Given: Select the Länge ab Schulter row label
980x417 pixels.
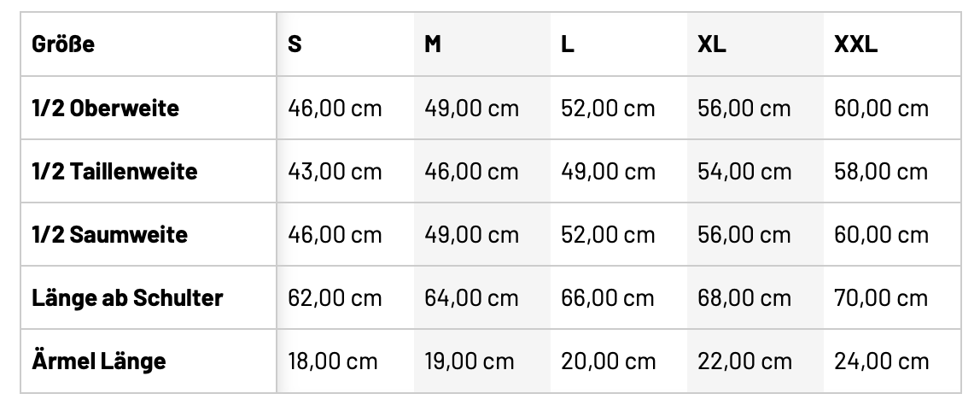Looking at the screenshot, I should [x=127, y=298].
